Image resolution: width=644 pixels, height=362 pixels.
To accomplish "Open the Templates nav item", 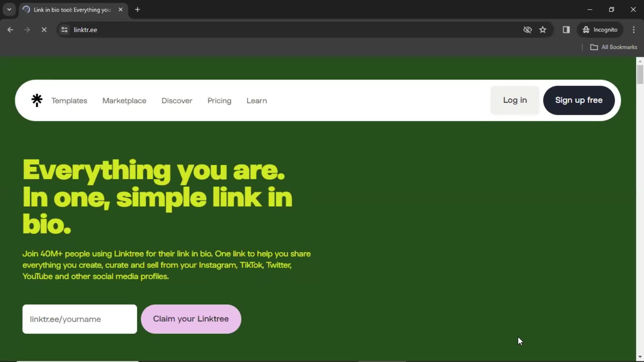I will pyautogui.click(x=69, y=101).
